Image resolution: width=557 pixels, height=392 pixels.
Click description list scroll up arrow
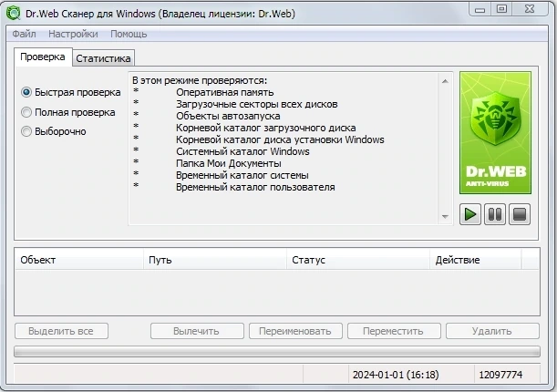click(445, 81)
